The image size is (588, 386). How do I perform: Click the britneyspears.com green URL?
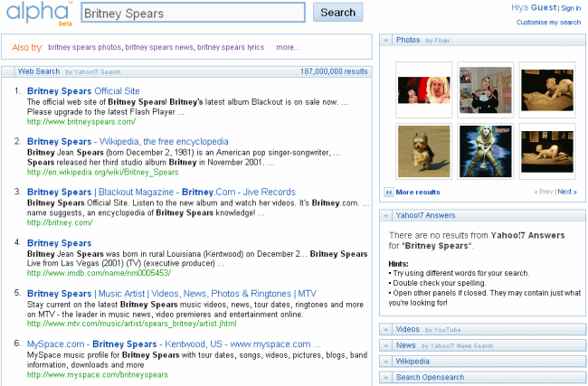pos(81,122)
